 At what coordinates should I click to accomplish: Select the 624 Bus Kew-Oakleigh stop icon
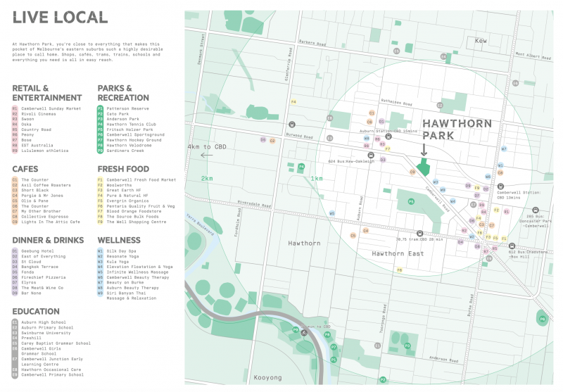[x=371, y=156]
